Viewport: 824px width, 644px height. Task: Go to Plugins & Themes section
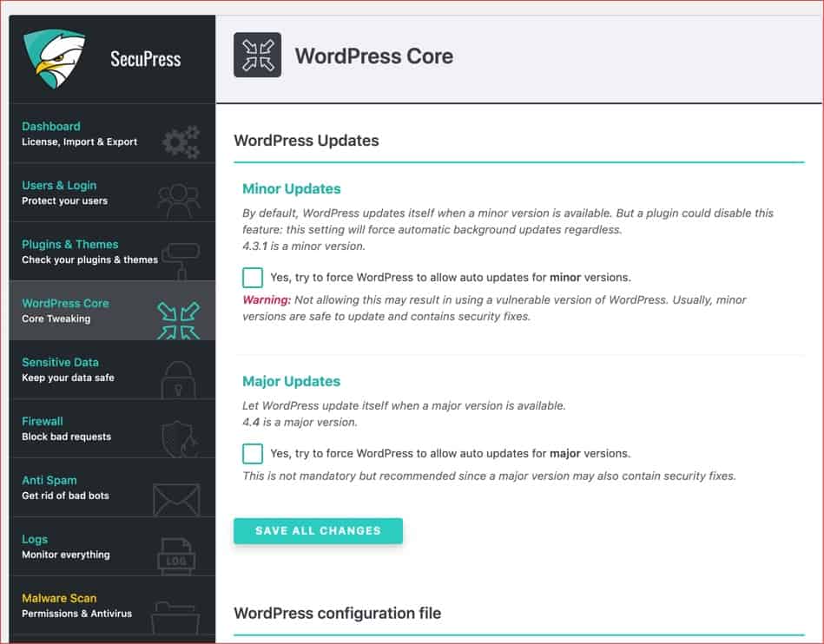112,252
